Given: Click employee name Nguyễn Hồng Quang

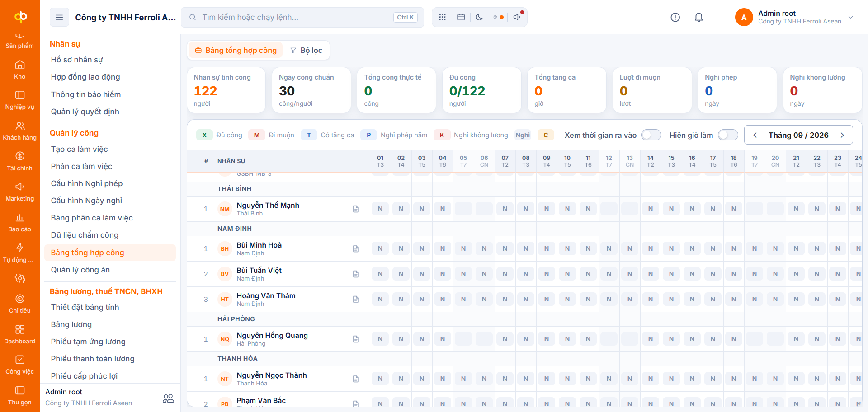Looking at the screenshot, I should point(272,335).
